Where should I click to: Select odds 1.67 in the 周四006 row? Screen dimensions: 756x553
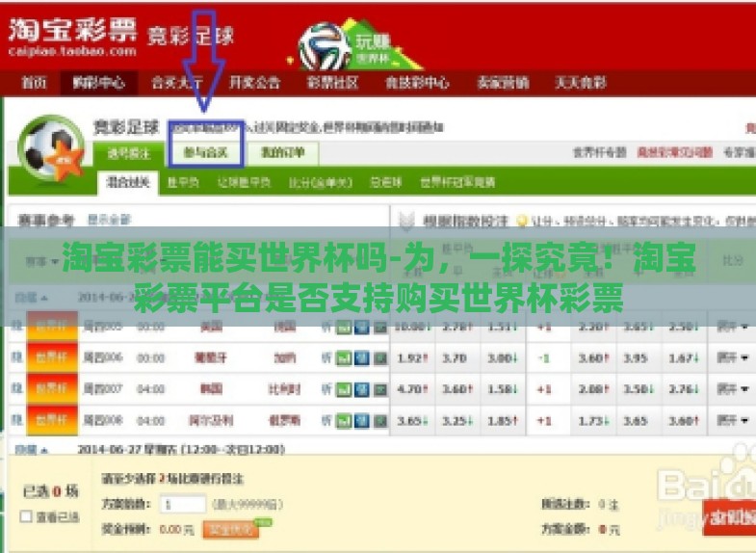click(684, 358)
